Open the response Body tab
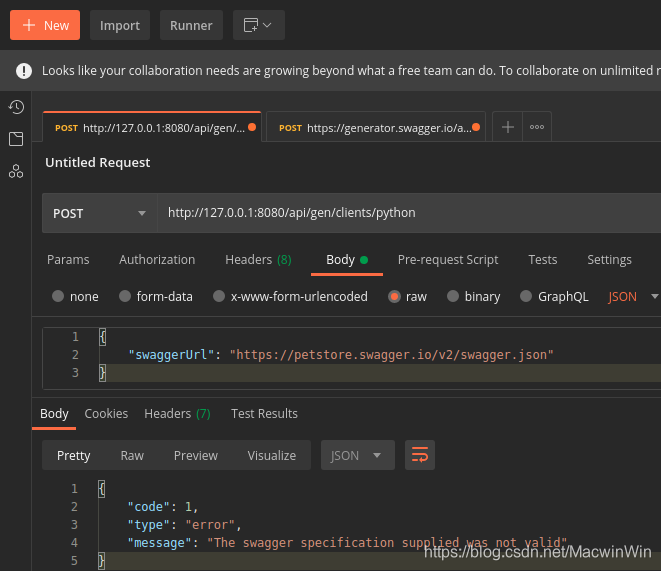 point(54,414)
